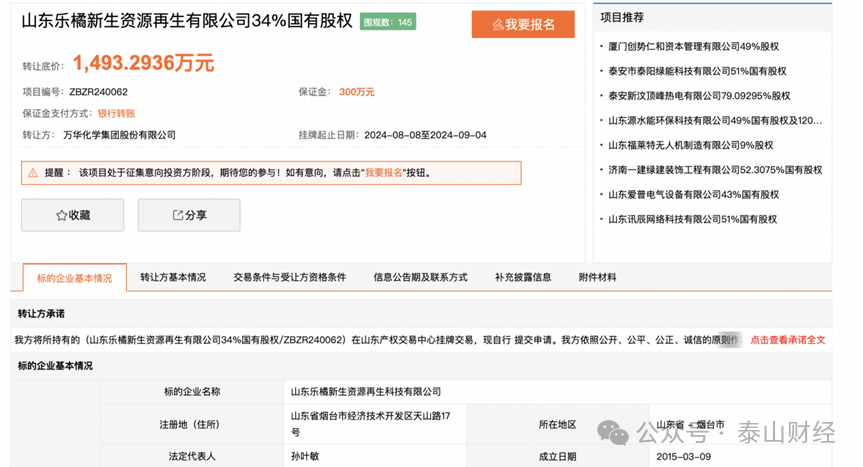Click the 所在地区 label cell

558,425
